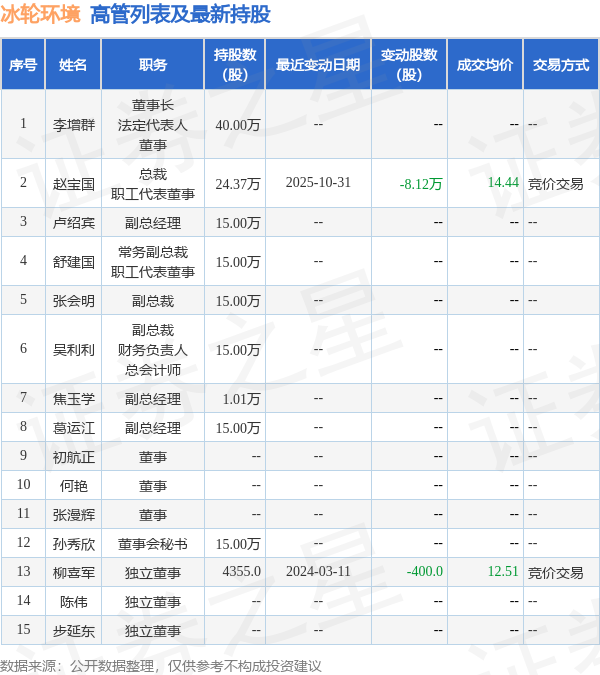Click the name 张漫辉
600x675 pixels.
74,515
